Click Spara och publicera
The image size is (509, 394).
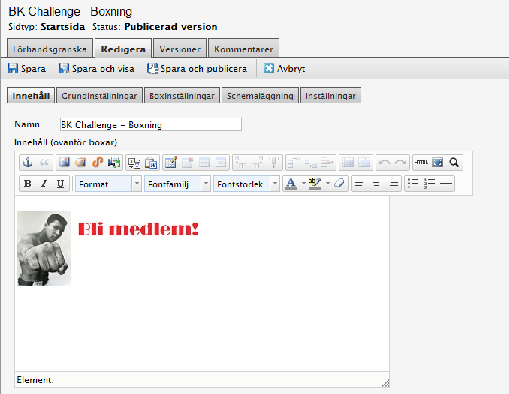pos(197,68)
